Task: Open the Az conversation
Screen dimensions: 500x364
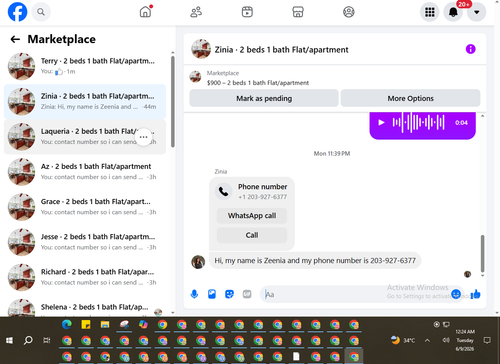Action: 85,172
